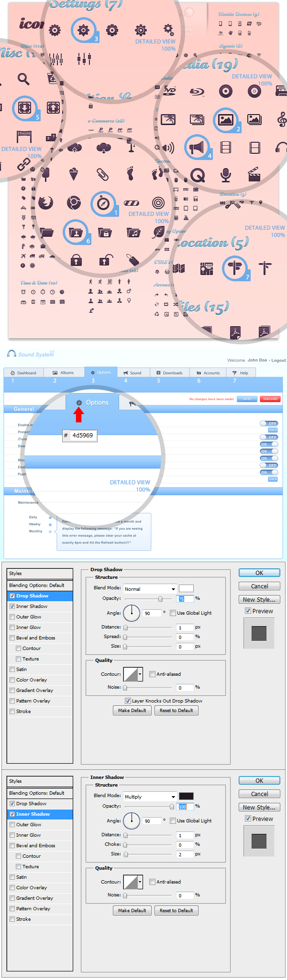Click the dark color swatch beside Multiply
Viewport: 287px width, 980px height.
tap(186, 796)
